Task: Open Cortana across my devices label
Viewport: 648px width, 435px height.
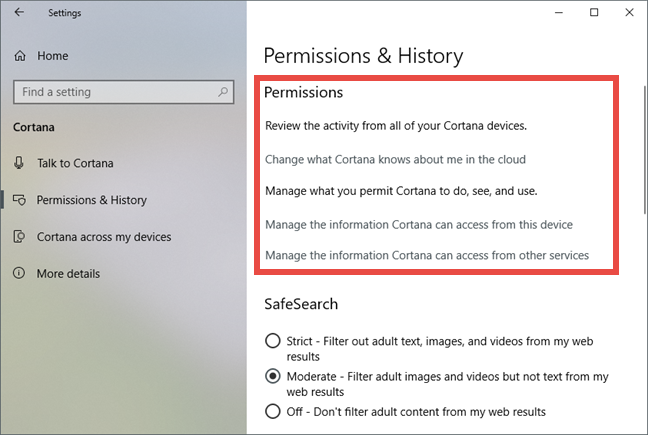Action: tap(104, 237)
